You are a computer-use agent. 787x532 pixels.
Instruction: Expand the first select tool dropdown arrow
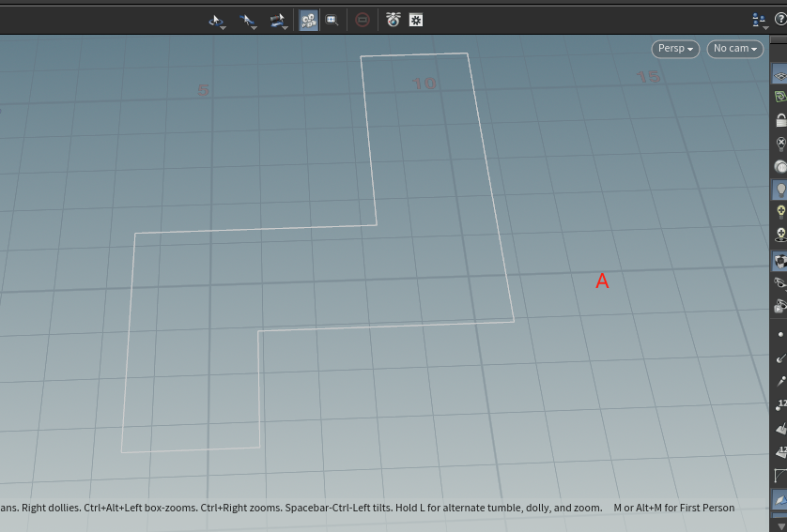click(x=223, y=28)
